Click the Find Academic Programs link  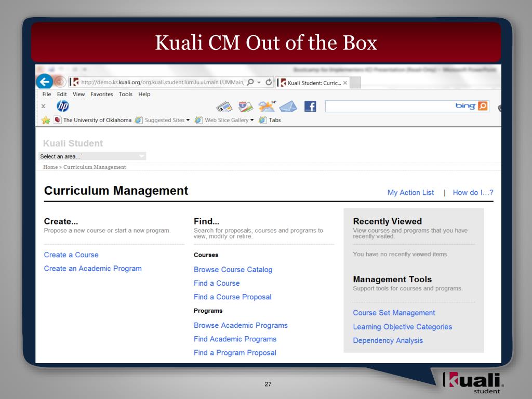(x=235, y=339)
